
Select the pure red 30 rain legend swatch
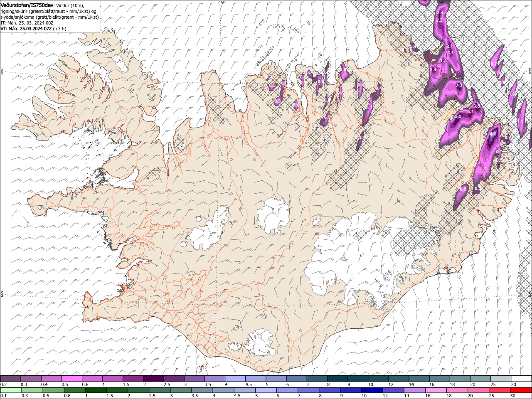click(521, 390)
